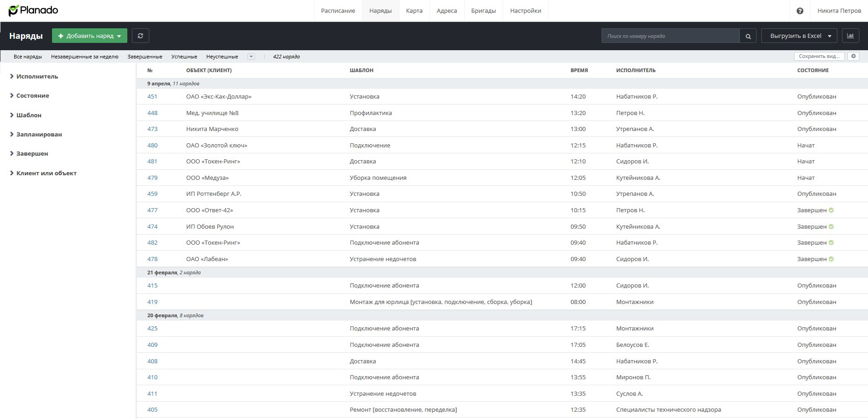Click the search magnifier icon

pyautogui.click(x=748, y=36)
